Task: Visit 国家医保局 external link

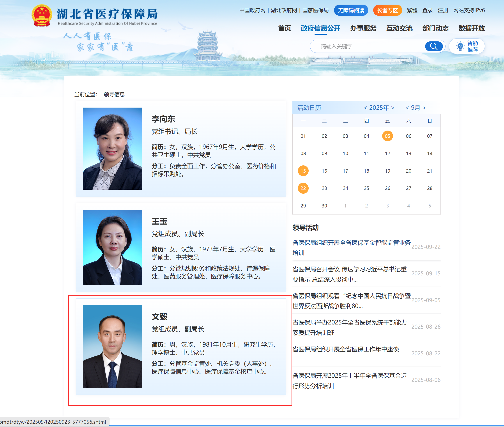Action: click(x=316, y=11)
